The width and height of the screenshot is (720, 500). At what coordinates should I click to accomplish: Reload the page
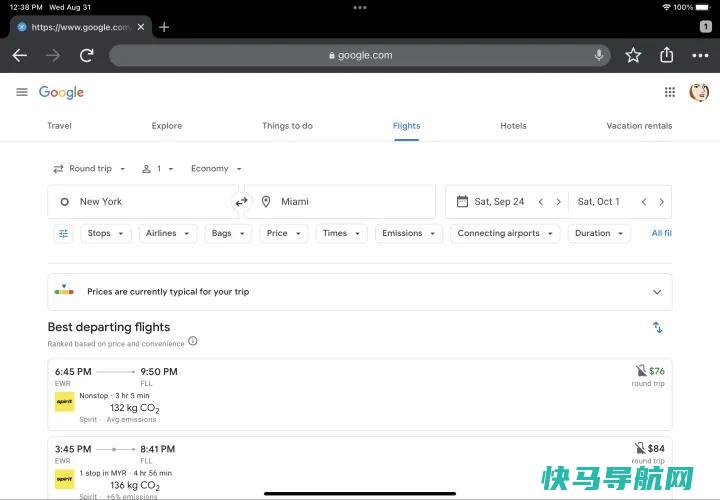[87, 56]
